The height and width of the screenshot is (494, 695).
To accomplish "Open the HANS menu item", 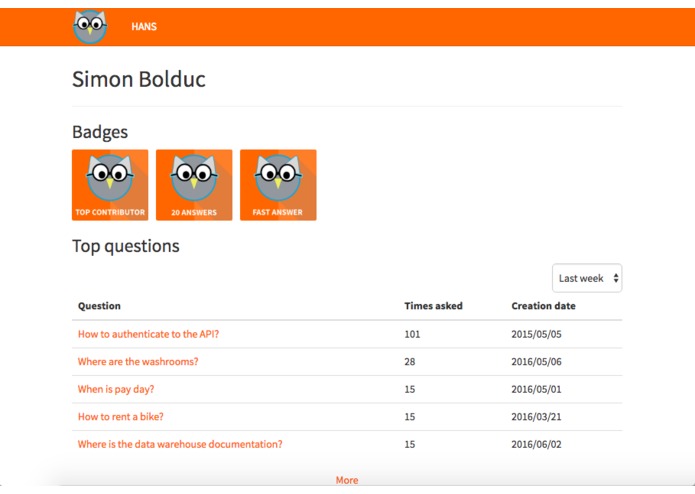I will pos(144,27).
